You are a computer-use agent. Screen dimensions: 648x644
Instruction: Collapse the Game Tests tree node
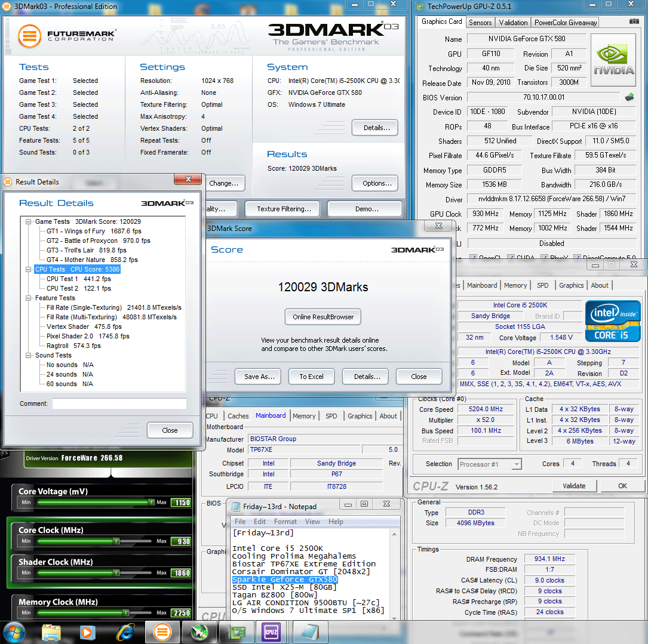click(29, 221)
